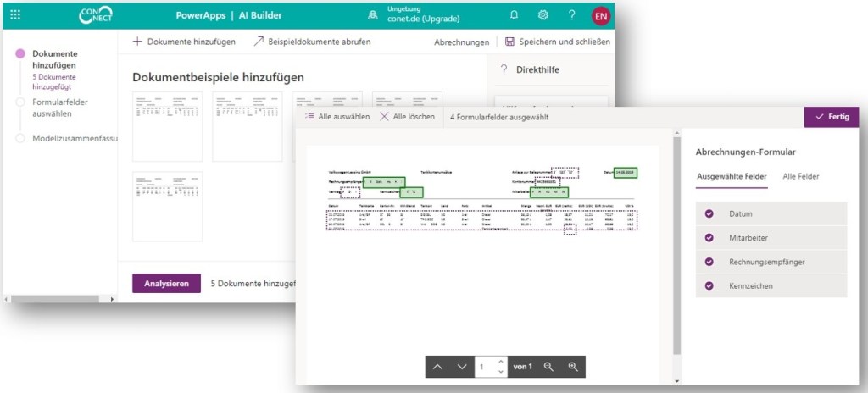Click the Analysieren button
The image size is (868, 393).
coord(166,284)
